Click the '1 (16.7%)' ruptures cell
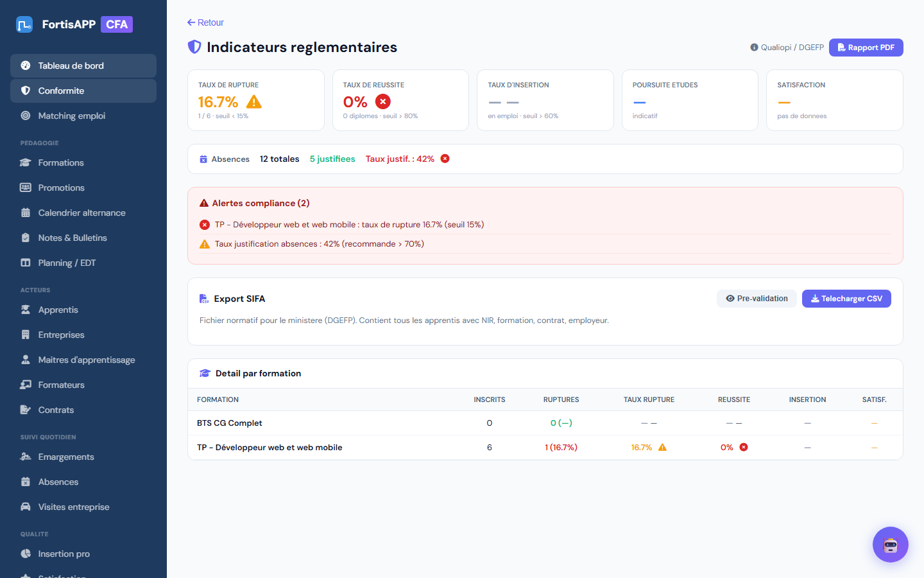This screenshot has height=578, width=924. [x=561, y=448]
